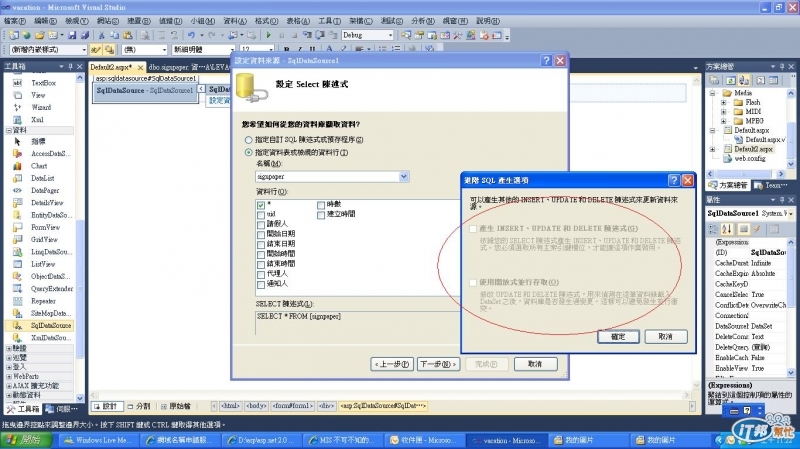Expand the Default2.aspx tree node
The height and width of the screenshot is (449, 800).
(713, 149)
